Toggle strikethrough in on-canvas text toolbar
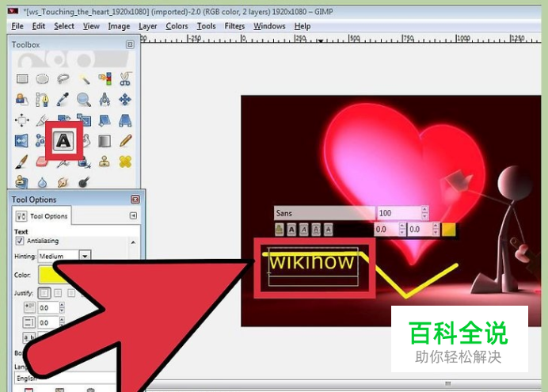Image resolution: width=548 pixels, height=392 pixels. coord(328,230)
